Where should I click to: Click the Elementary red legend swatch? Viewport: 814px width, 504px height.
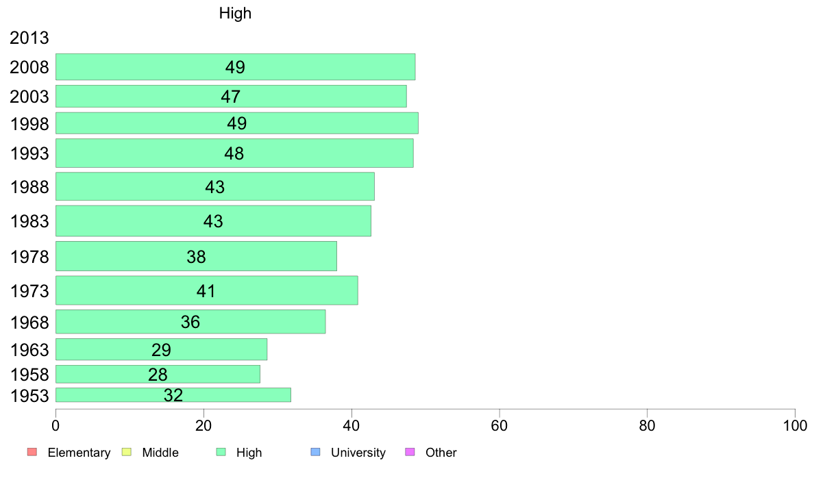click(32, 452)
